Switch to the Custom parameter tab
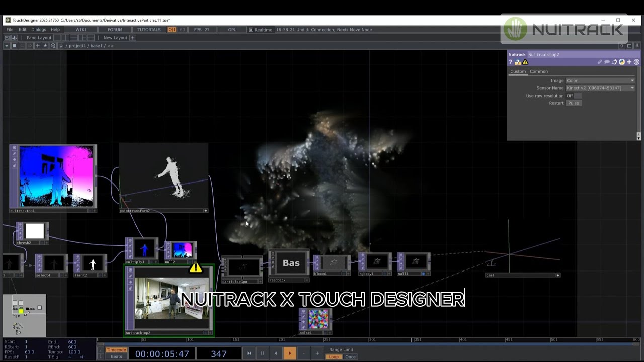 click(x=518, y=71)
